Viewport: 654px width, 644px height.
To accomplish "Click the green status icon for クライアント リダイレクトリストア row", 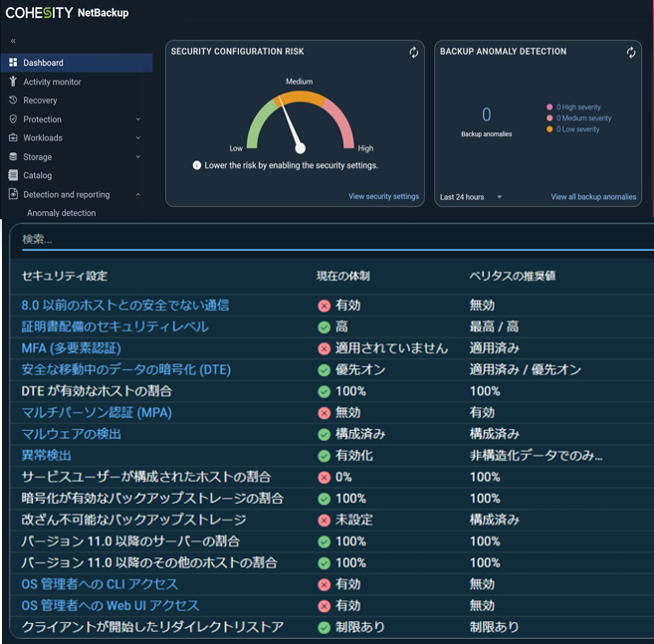I will 325,628.
